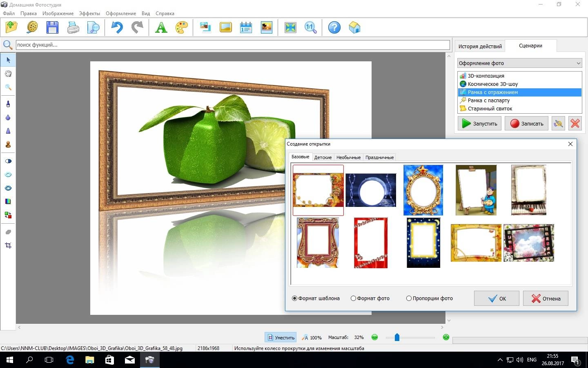Select the green letter A text tool

[x=161, y=27]
